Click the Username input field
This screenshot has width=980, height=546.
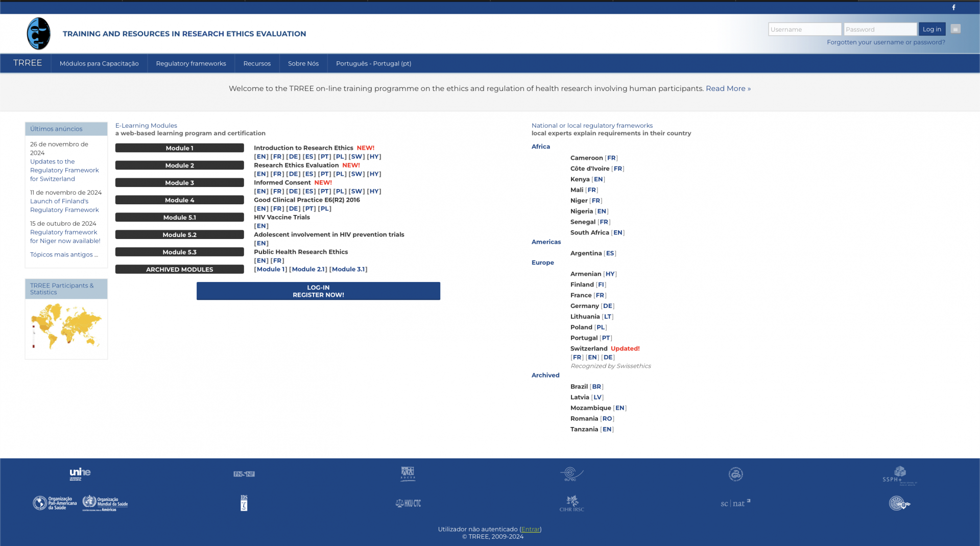tap(804, 29)
